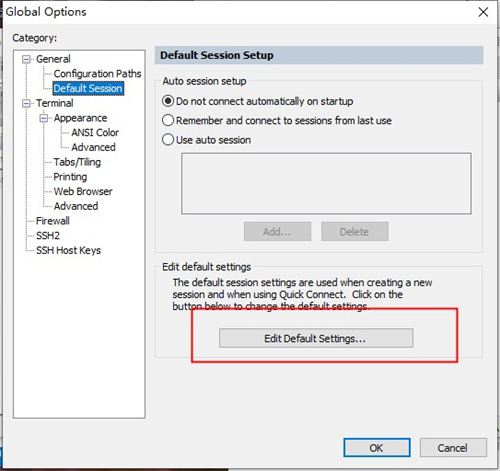500x471 pixels.
Task: Confirm with the OK button
Action: (377, 448)
